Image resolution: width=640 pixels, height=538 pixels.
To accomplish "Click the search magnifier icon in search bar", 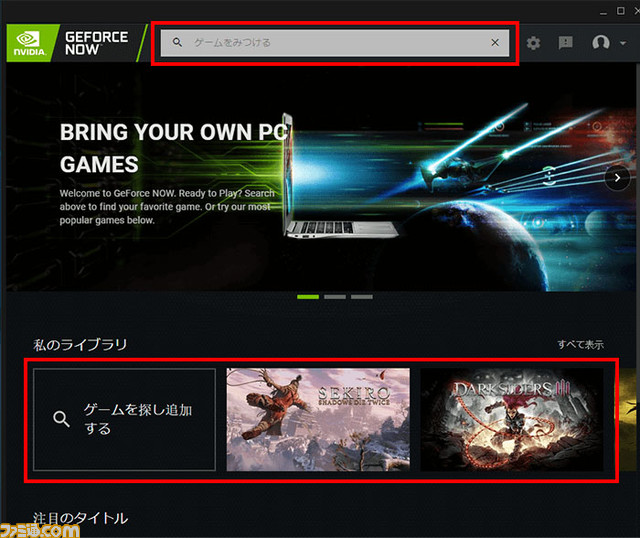I will (x=177, y=42).
